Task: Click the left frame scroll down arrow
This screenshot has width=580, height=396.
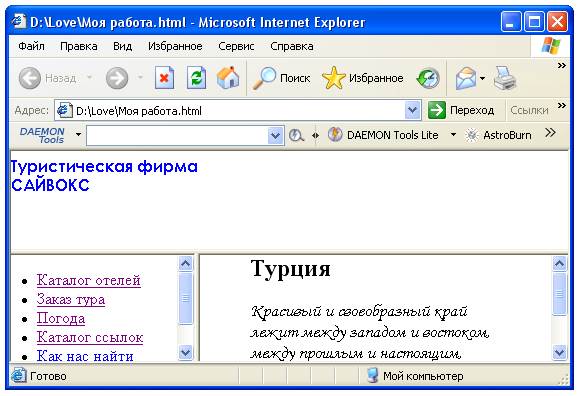Action: [x=185, y=352]
